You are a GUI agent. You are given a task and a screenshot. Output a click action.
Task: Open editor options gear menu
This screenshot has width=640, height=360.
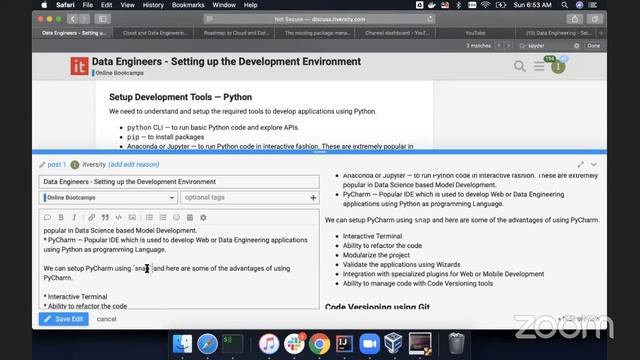tap(203, 218)
